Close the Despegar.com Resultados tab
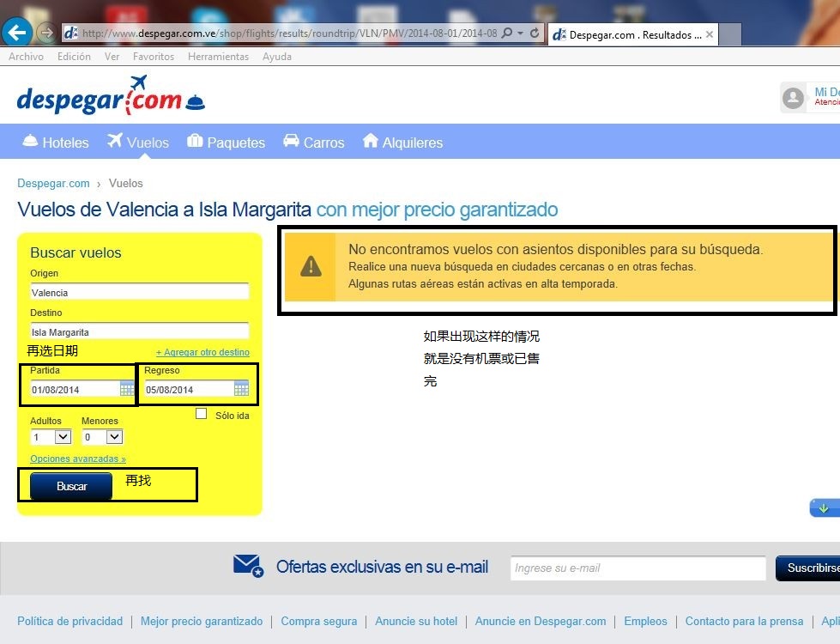This screenshot has height=644, width=840. tap(710, 34)
